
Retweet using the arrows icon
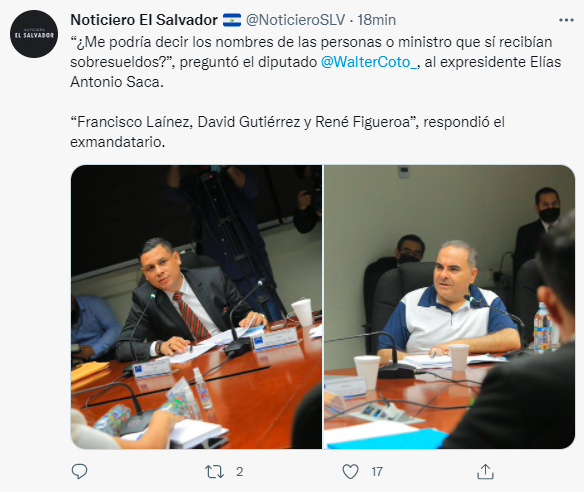215,472
